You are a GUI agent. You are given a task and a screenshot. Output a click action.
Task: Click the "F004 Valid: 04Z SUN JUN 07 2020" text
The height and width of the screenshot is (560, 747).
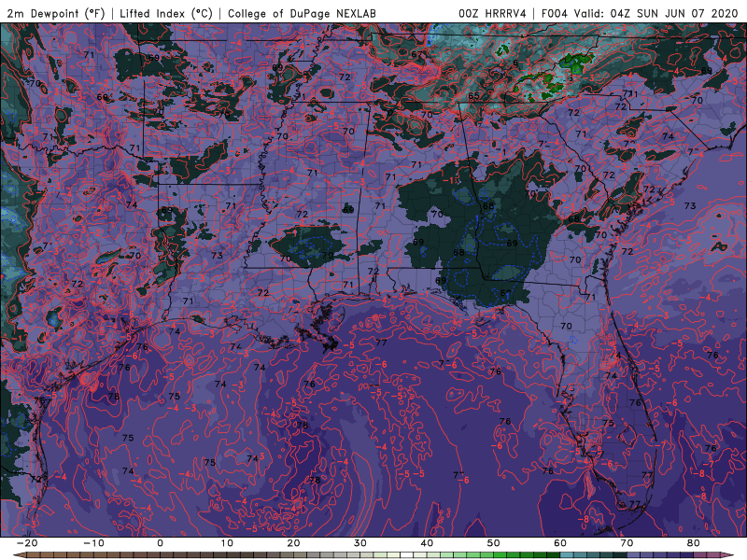[x=640, y=13]
